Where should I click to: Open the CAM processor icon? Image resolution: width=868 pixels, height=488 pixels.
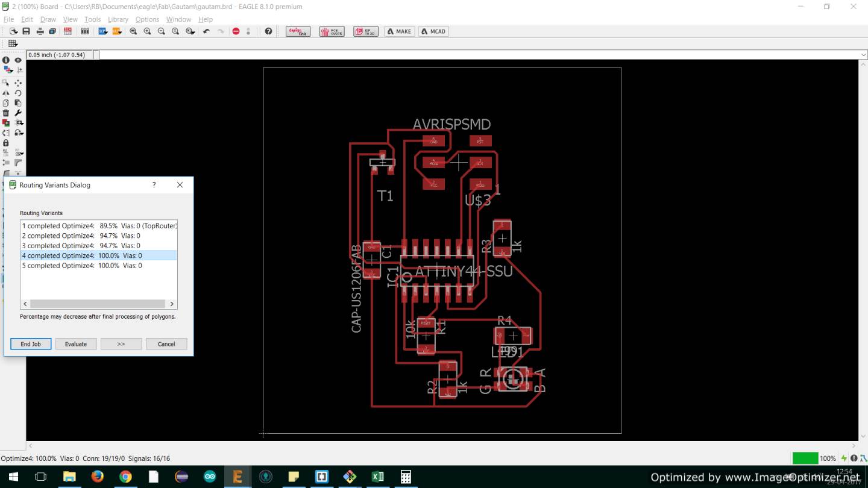click(x=52, y=31)
